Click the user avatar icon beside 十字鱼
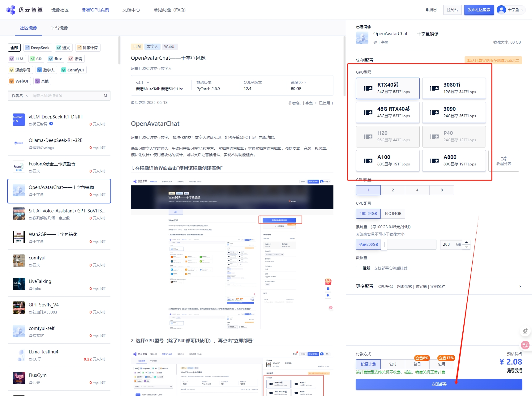Screen dimensions: 532x397 (x=501, y=10)
